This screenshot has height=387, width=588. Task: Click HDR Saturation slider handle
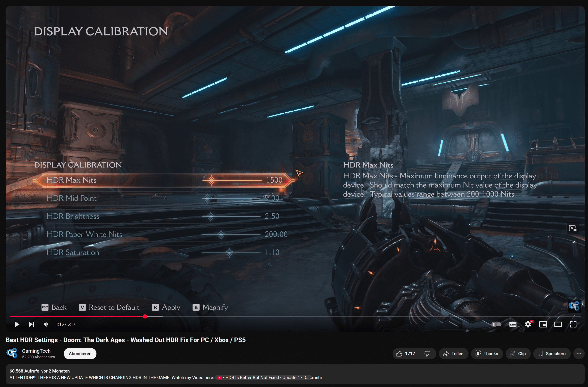pos(230,252)
